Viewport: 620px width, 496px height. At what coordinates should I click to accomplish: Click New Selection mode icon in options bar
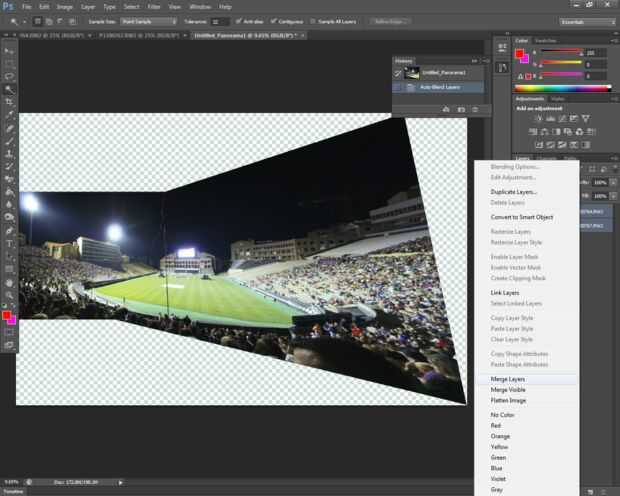pyautogui.click(x=38, y=21)
